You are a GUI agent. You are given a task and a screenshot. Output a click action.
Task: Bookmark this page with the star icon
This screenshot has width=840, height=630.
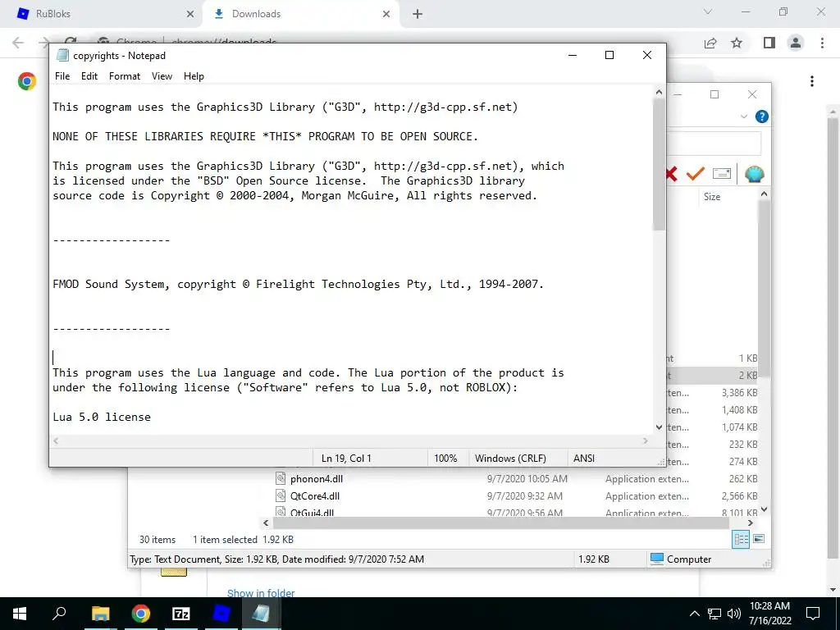[737, 43]
